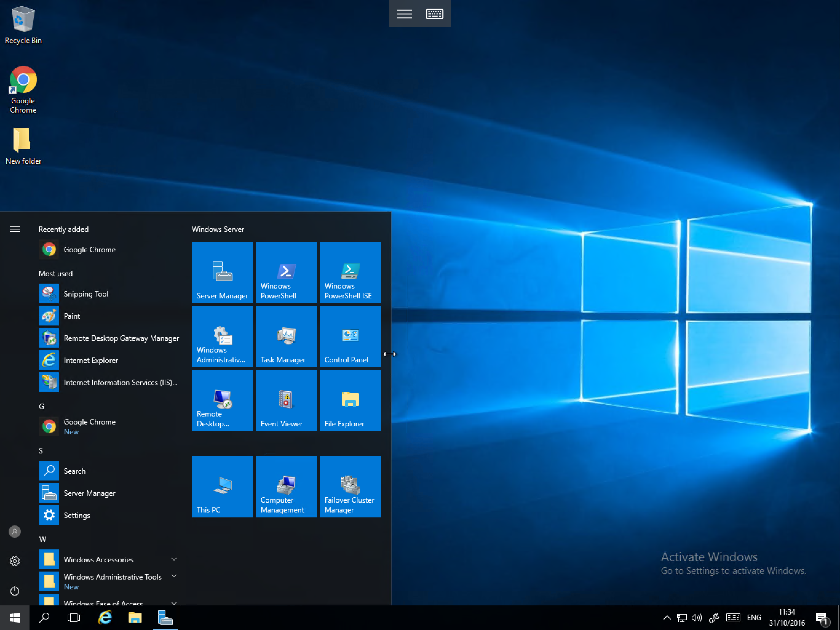Open the remote session menu bars button
840x630 pixels.
[x=404, y=14]
